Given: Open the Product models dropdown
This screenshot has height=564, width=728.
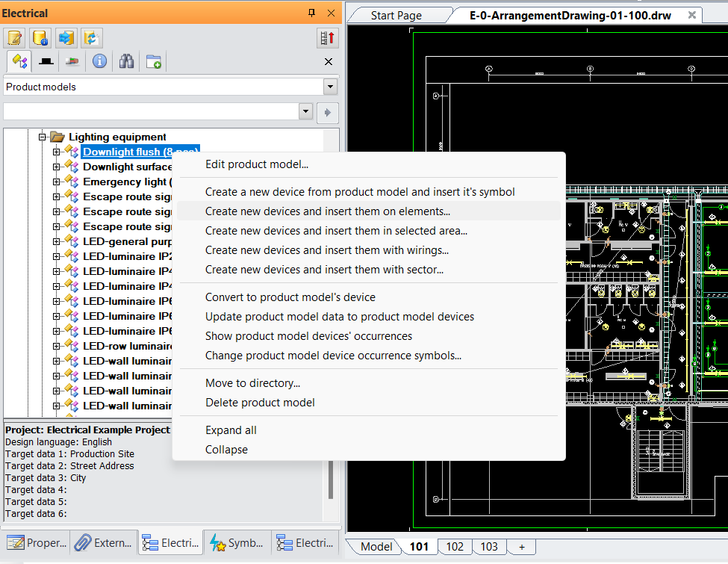Looking at the screenshot, I should [x=330, y=87].
